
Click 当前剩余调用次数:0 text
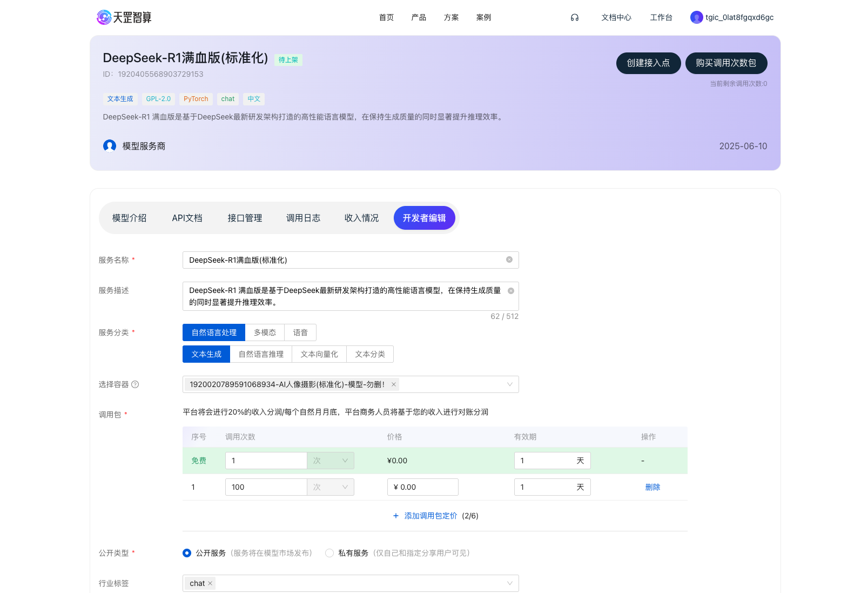pyautogui.click(x=738, y=84)
